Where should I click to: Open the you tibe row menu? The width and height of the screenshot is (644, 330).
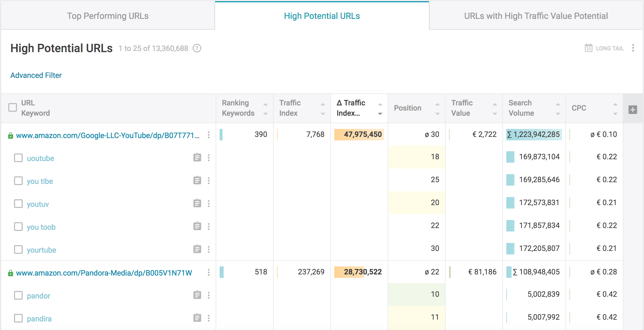point(209,181)
